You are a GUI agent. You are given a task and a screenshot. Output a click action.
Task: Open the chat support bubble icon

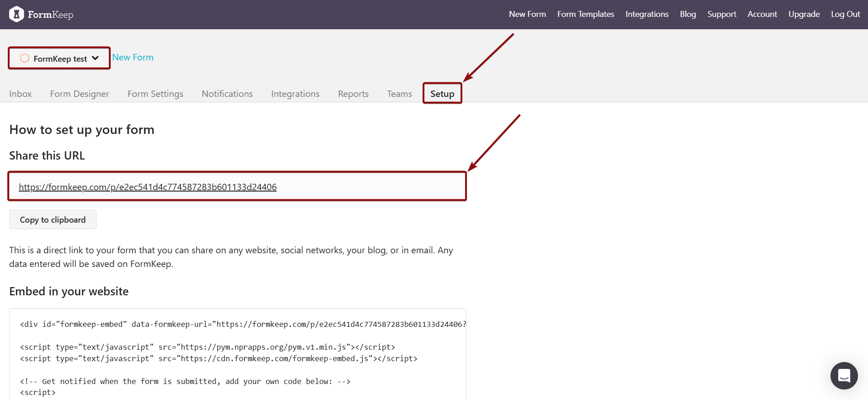(x=844, y=376)
